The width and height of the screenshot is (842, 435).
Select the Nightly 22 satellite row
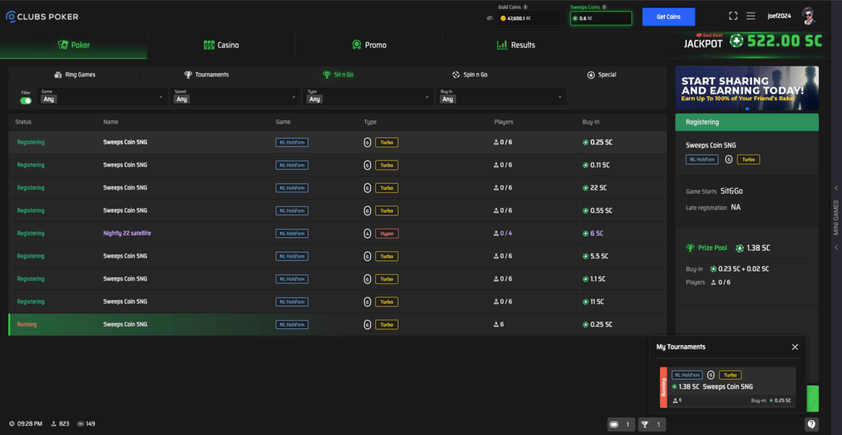[x=337, y=234]
